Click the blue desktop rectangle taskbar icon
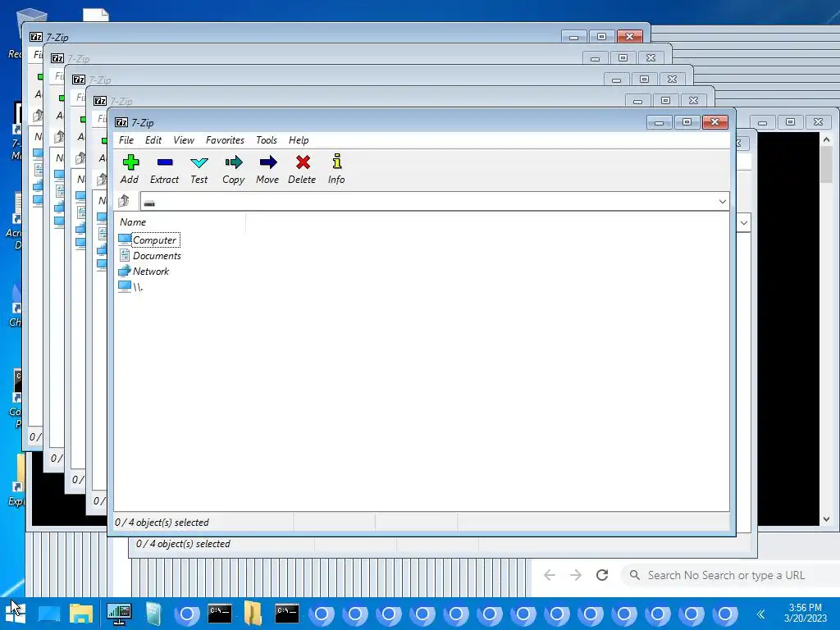The image size is (840, 630). point(49,614)
